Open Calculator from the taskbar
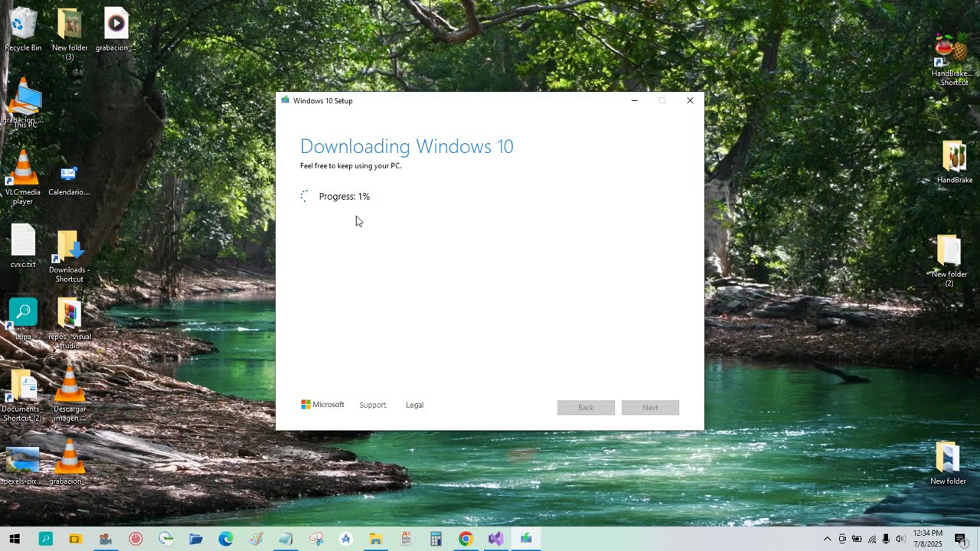The width and height of the screenshot is (980, 551). pyautogui.click(x=436, y=539)
